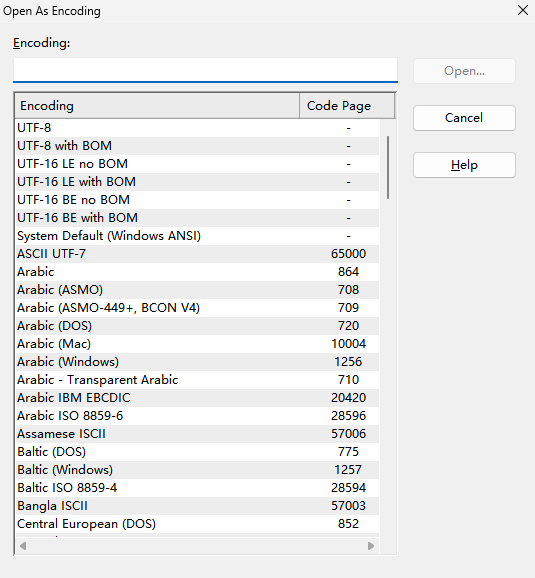Click the Cancel button
This screenshot has height=578, width=535.
(464, 118)
